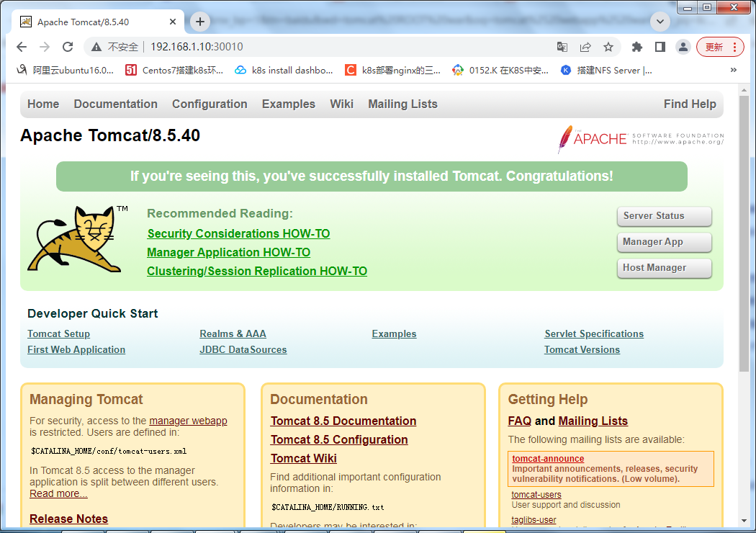Click the Host Manager button
This screenshot has width=756, height=533.
[x=665, y=268]
